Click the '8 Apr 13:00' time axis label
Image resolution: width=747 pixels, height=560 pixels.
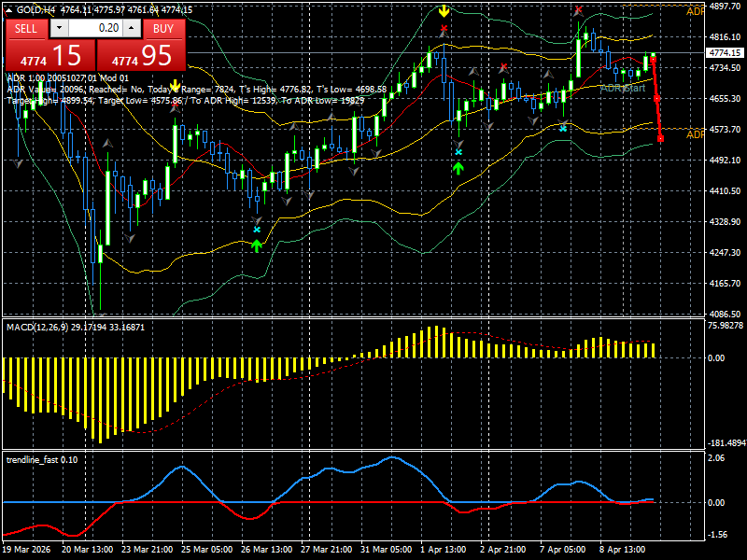[622, 550]
